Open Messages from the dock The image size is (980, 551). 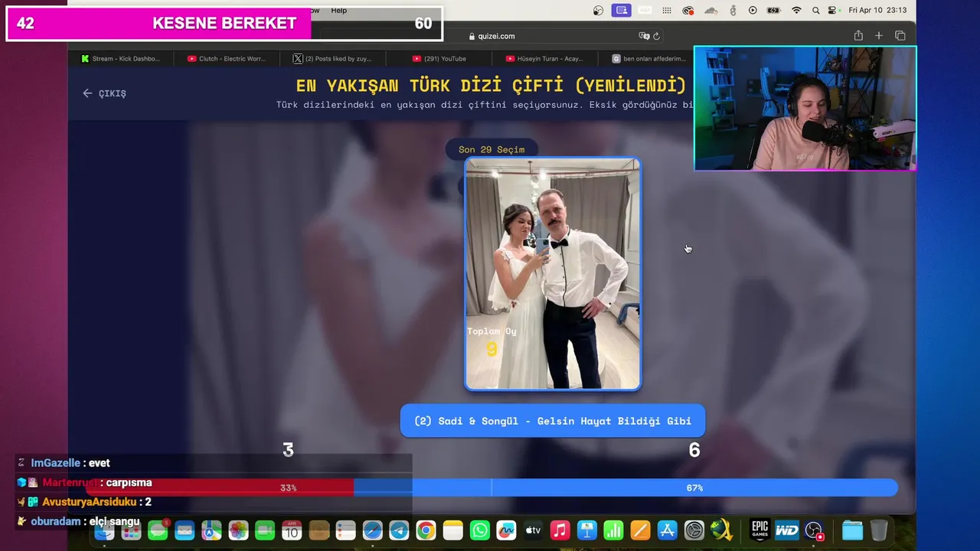tap(158, 530)
